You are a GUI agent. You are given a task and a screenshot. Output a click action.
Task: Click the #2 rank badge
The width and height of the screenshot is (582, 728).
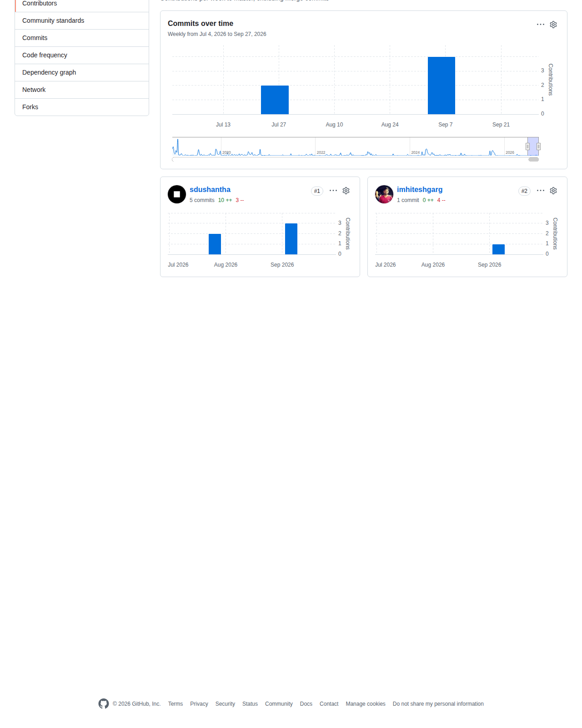(x=524, y=191)
